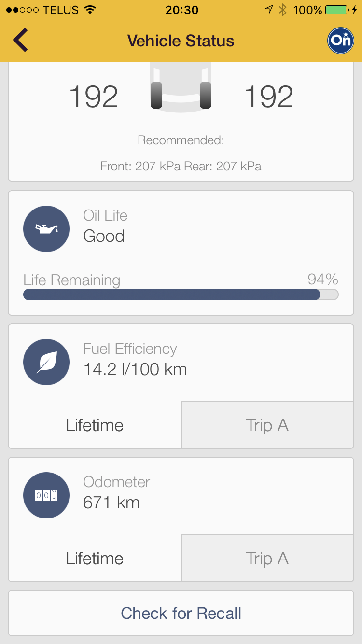
Task: Open the OnStar button icon
Action: (x=340, y=41)
